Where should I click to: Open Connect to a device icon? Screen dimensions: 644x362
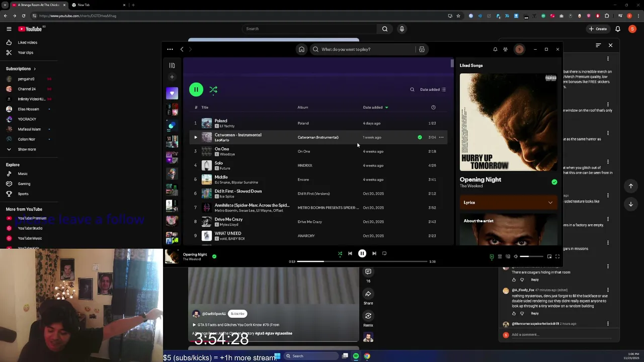pyautogui.click(x=508, y=256)
